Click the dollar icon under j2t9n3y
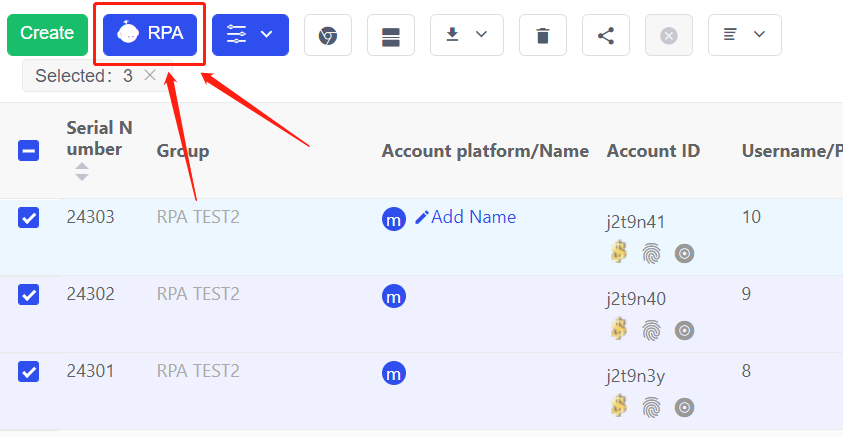 [619, 405]
